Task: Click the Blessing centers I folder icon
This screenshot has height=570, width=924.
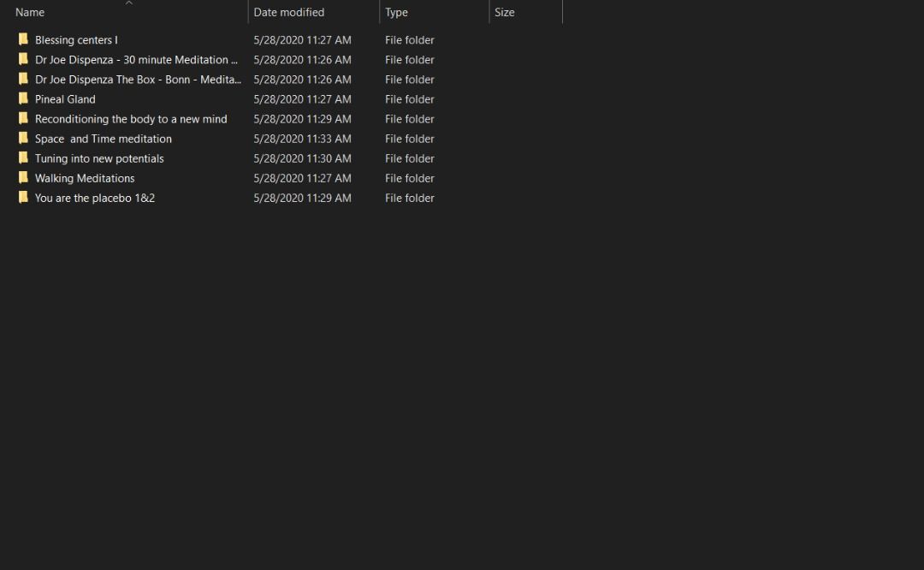Action: point(23,39)
